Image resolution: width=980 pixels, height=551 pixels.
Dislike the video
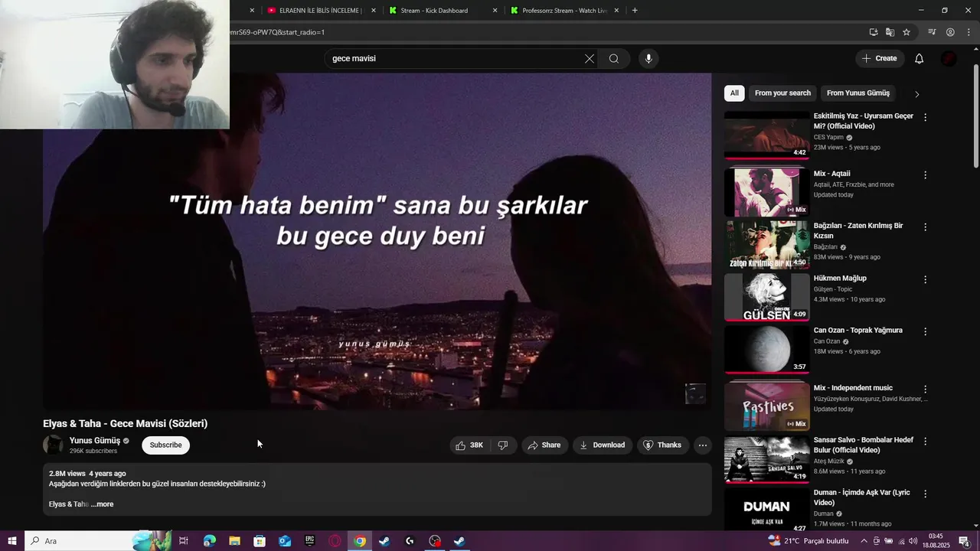point(503,445)
